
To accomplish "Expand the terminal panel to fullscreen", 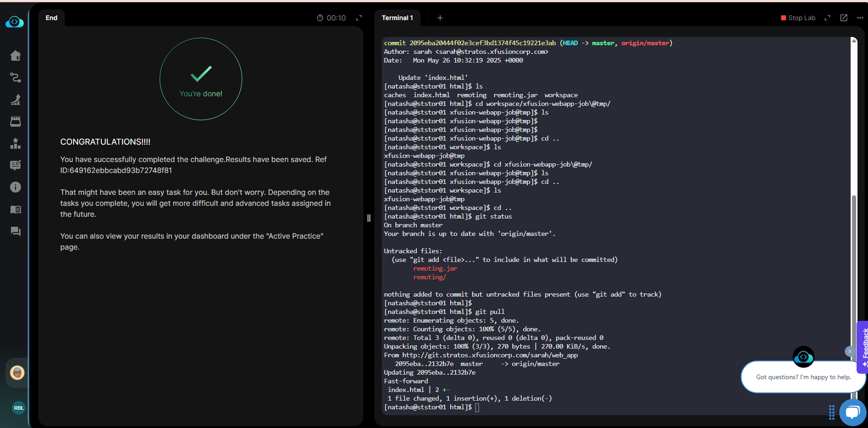I will [x=827, y=18].
